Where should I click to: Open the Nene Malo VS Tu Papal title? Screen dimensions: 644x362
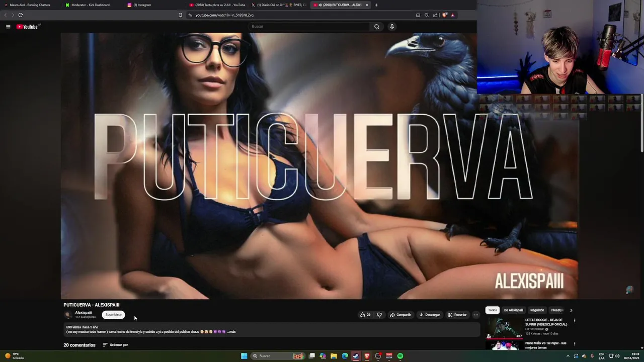pyautogui.click(x=546, y=345)
